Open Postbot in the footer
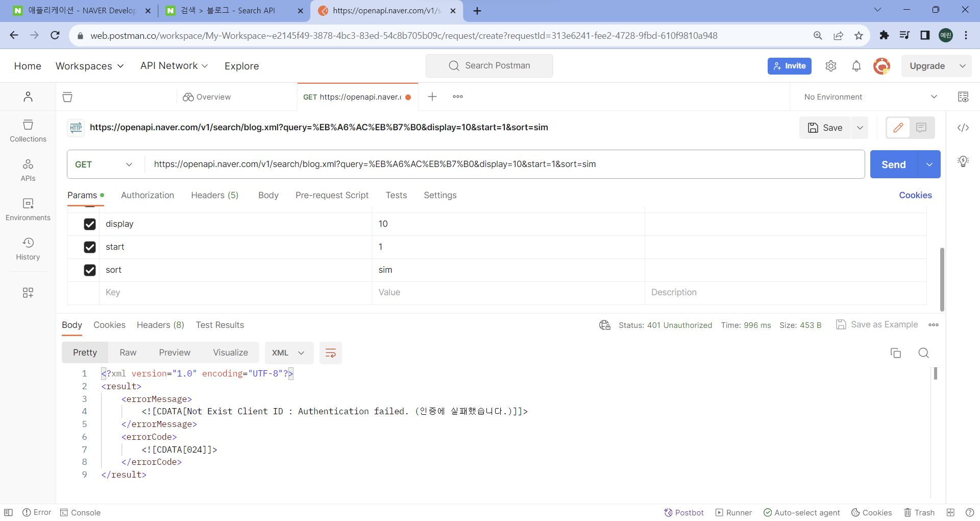 684,512
